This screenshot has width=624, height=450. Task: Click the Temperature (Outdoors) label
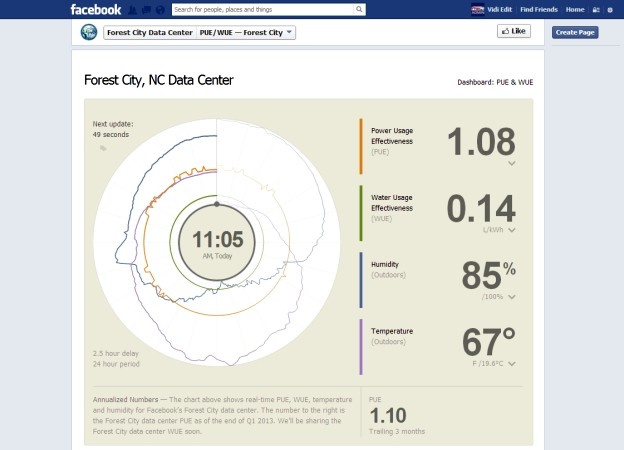pos(392,336)
